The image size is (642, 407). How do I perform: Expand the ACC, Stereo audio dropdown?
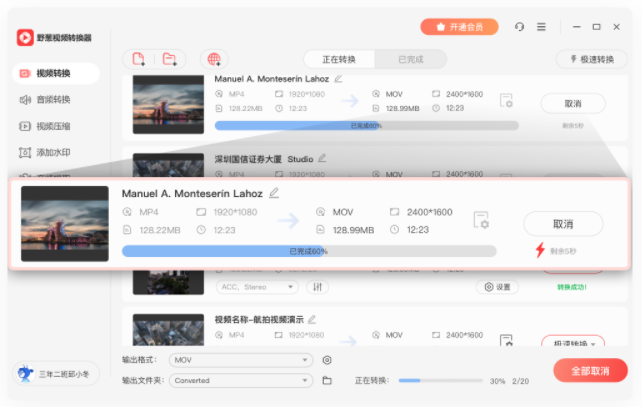click(257, 287)
